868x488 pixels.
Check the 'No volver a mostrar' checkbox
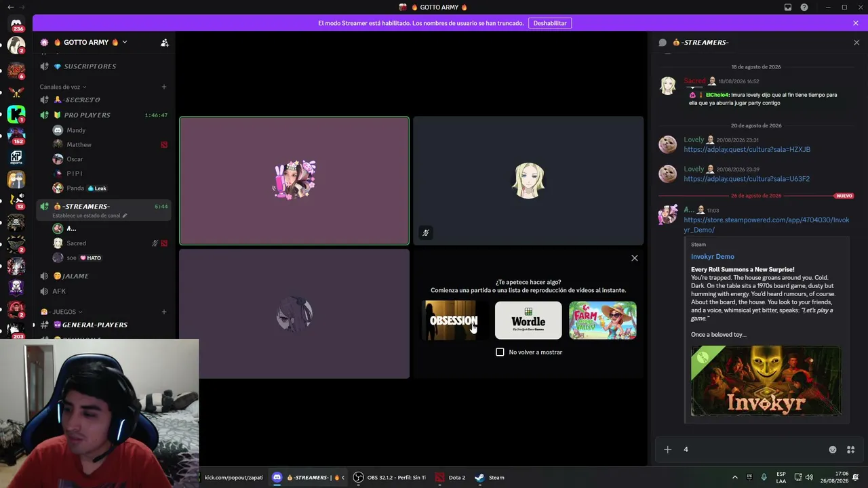[x=500, y=352]
